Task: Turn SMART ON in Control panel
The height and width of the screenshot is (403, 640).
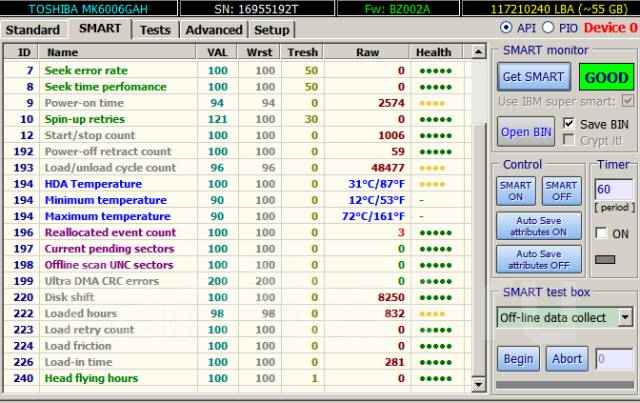Action: click(x=515, y=191)
